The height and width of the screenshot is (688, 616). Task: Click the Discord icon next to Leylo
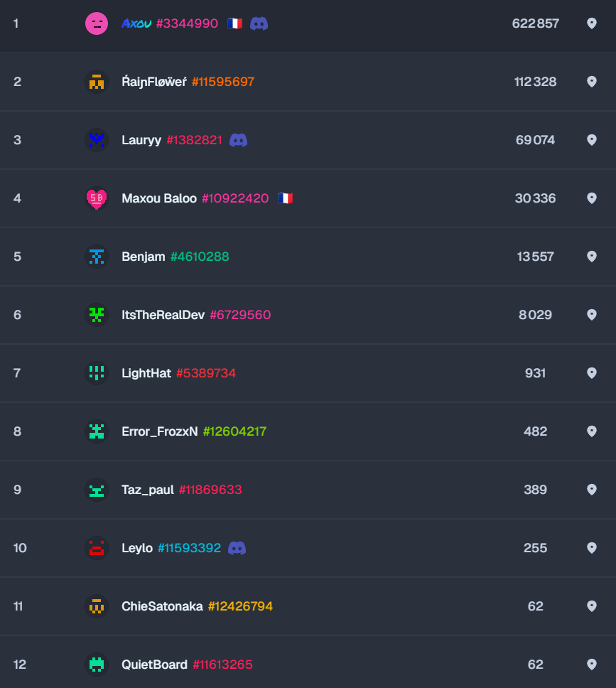point(237,548)
